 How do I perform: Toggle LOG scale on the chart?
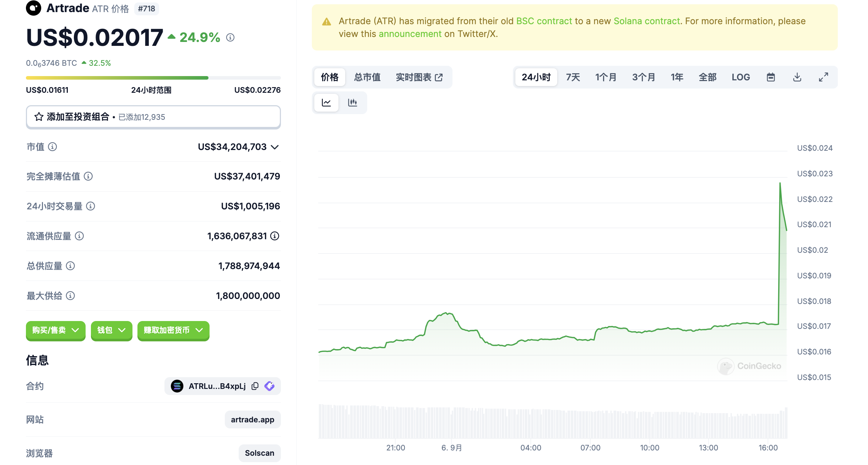740,77
